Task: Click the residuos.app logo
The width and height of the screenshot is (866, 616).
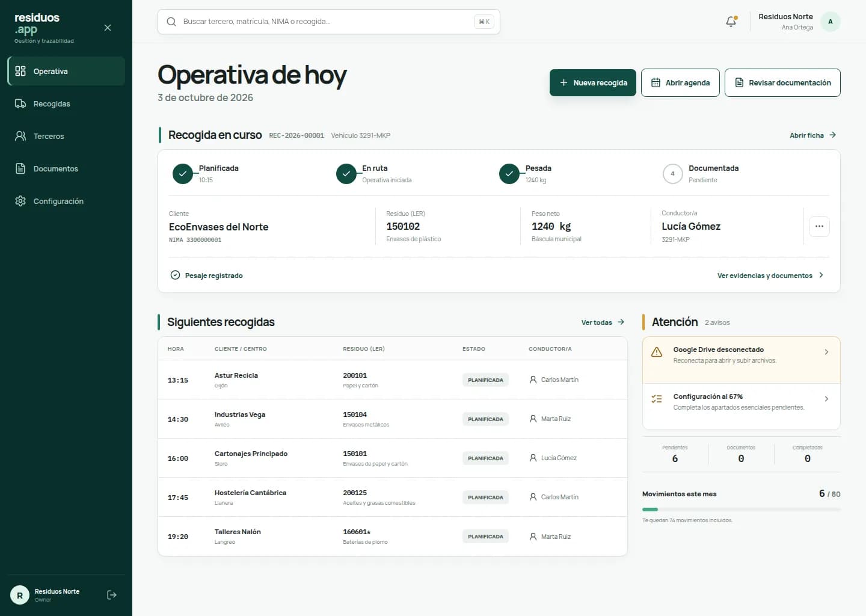Action: point(37,23)
